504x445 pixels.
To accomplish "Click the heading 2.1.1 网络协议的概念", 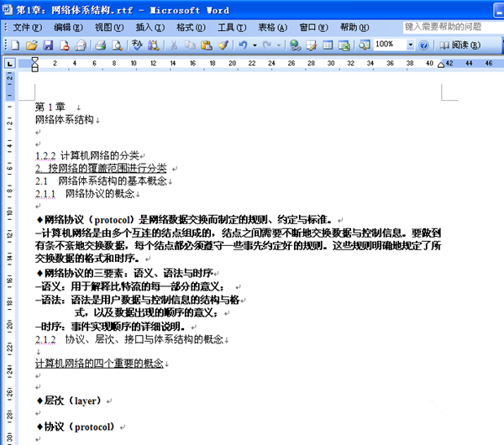I will 85,194.
